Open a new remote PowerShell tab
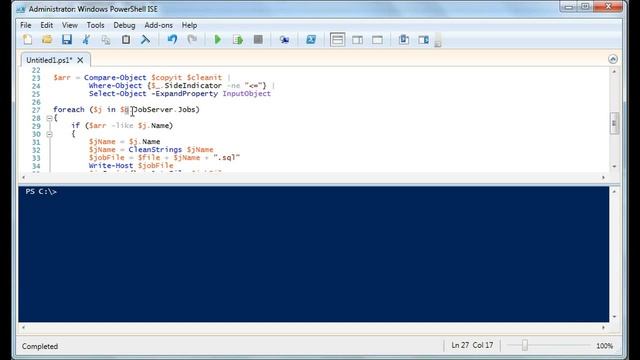The height and width of the screenshot is (360, 640). point(284,40)
